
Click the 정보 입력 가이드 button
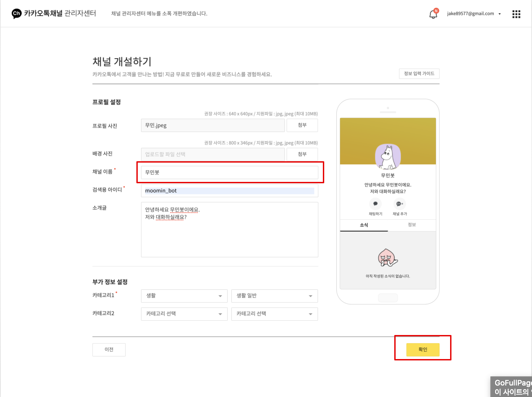[419, 74]
